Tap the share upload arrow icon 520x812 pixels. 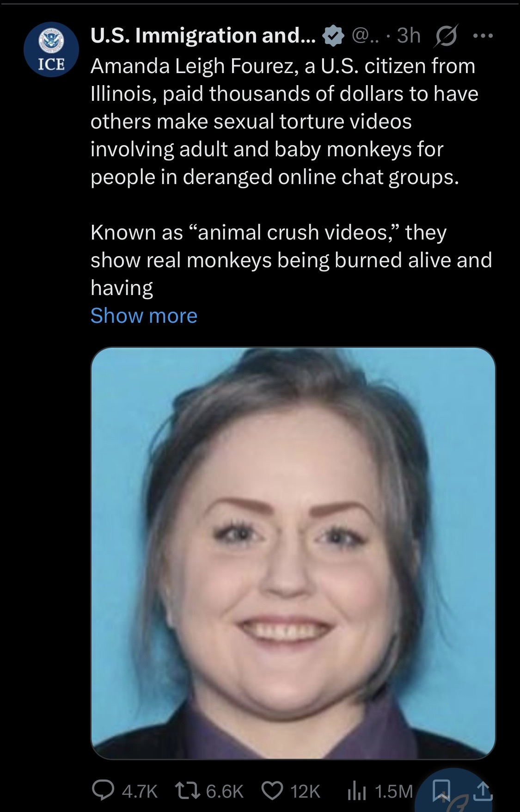[482, 791]
